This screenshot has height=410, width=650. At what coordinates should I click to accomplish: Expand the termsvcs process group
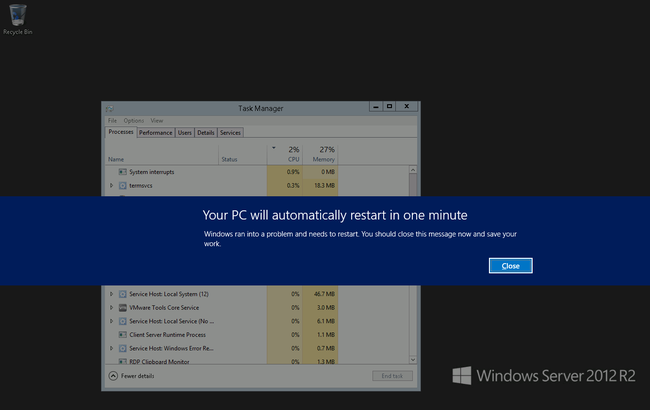coord(112,185)
